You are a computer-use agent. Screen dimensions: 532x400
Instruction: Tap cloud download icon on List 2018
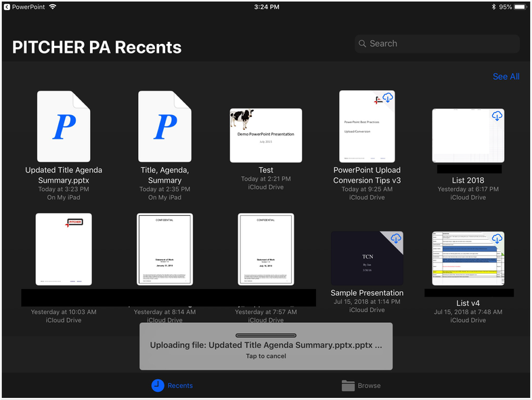[x=497, y=116]
